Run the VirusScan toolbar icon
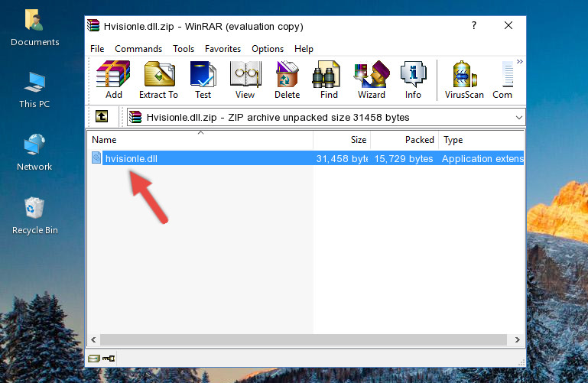The height and width of the screenshot is (383, 588). click(464, 74)
